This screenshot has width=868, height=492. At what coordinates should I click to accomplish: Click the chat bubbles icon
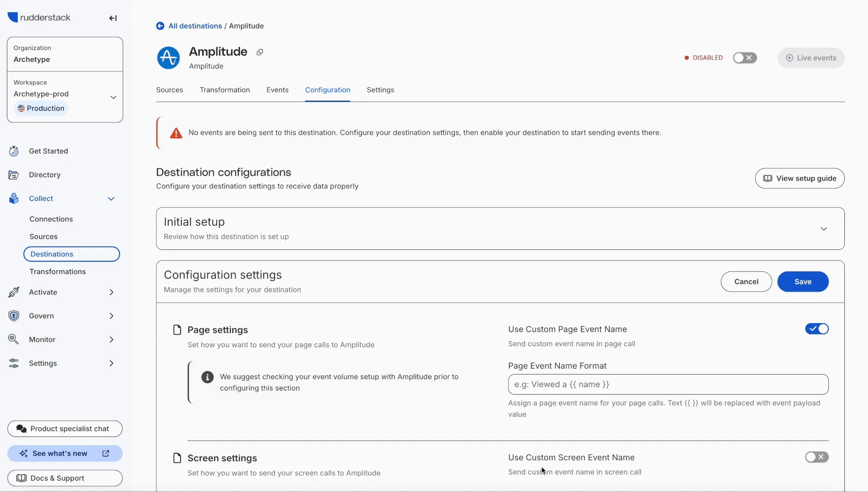click(21, 429)
